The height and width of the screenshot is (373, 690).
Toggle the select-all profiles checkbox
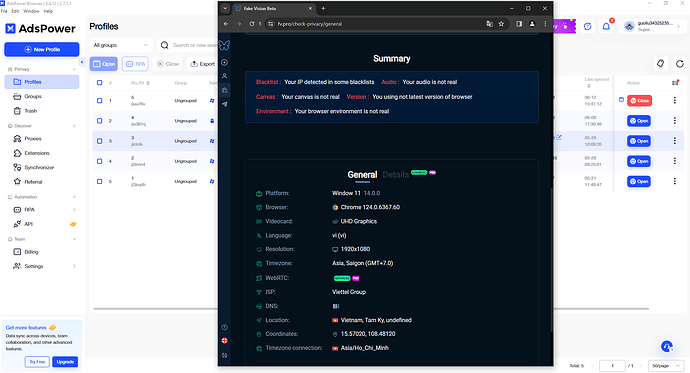99,83
